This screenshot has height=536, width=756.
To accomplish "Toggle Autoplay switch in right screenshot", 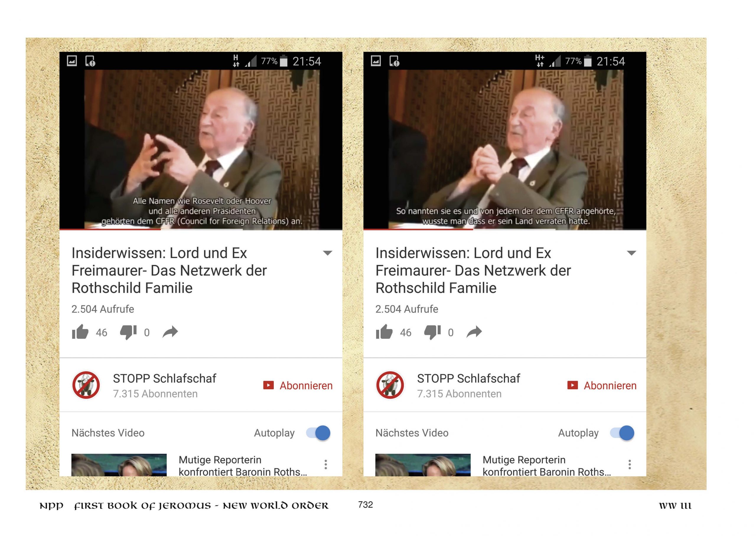I will [x=622, y=433].
